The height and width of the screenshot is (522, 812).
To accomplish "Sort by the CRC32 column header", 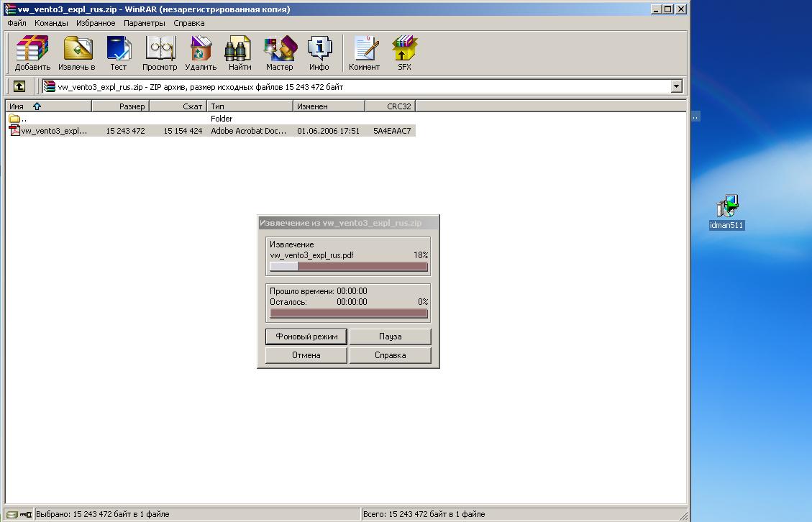I will (x=391, y=106).
